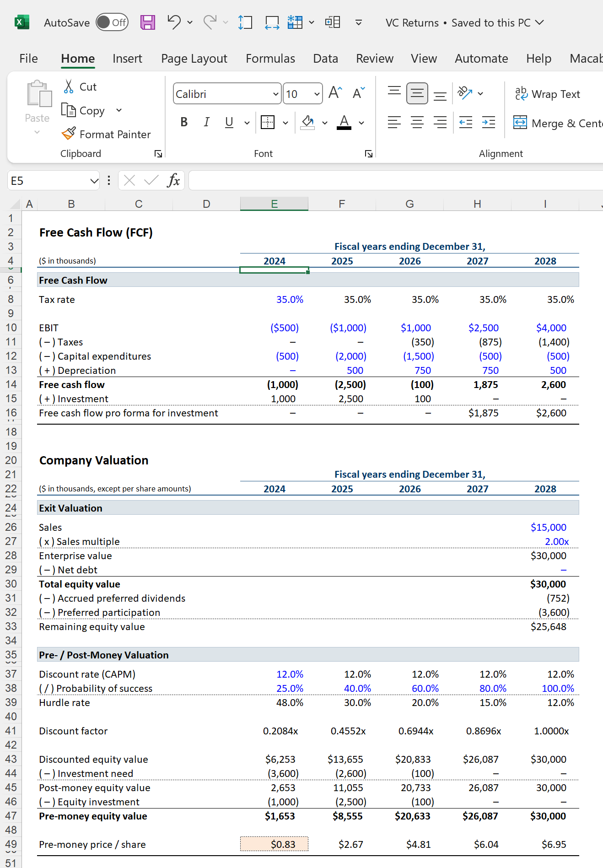
Task: Click the Increase Font Size icon
Action: (x=335, y=93)
